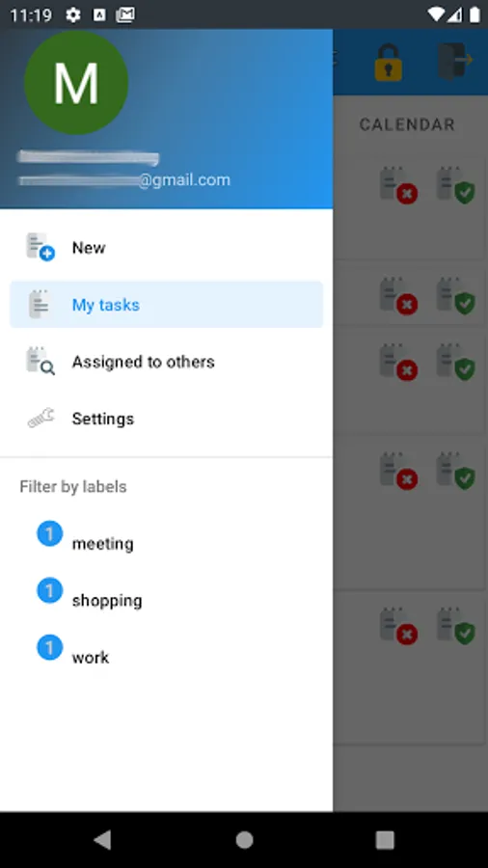The height and width of the screenshot is (868, 488).
Task: Click the first task's red cancel icon
Action: [x=399, y=185]
